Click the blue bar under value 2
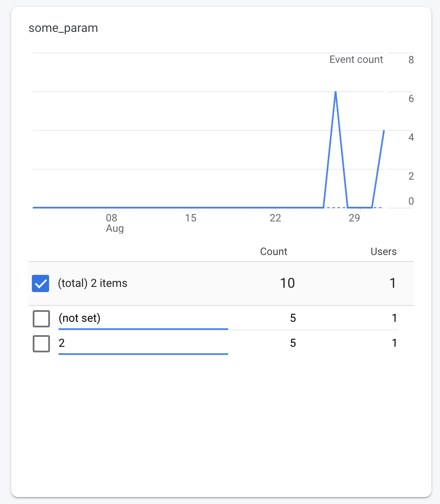440x504 pixels. click(143, 354)
